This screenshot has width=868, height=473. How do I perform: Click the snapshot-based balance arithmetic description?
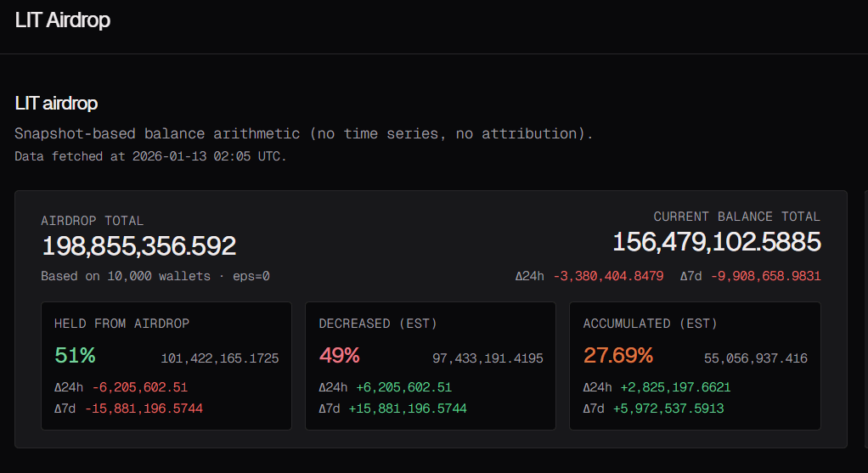(304, 134)
